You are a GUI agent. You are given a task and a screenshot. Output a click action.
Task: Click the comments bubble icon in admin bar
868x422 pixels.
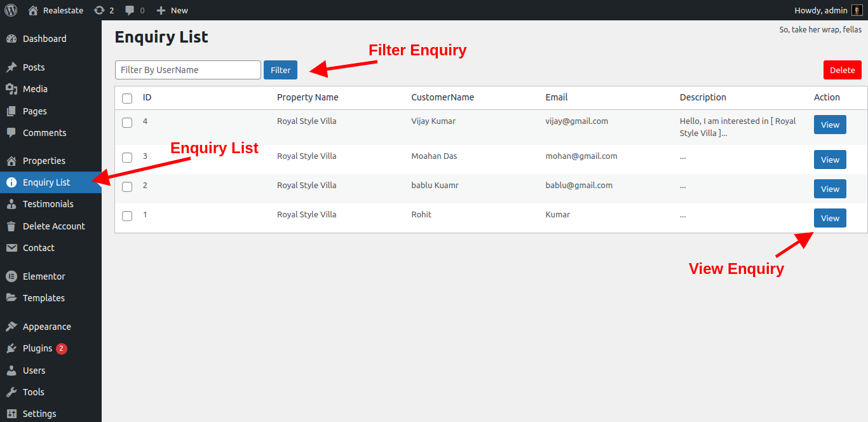130,10
